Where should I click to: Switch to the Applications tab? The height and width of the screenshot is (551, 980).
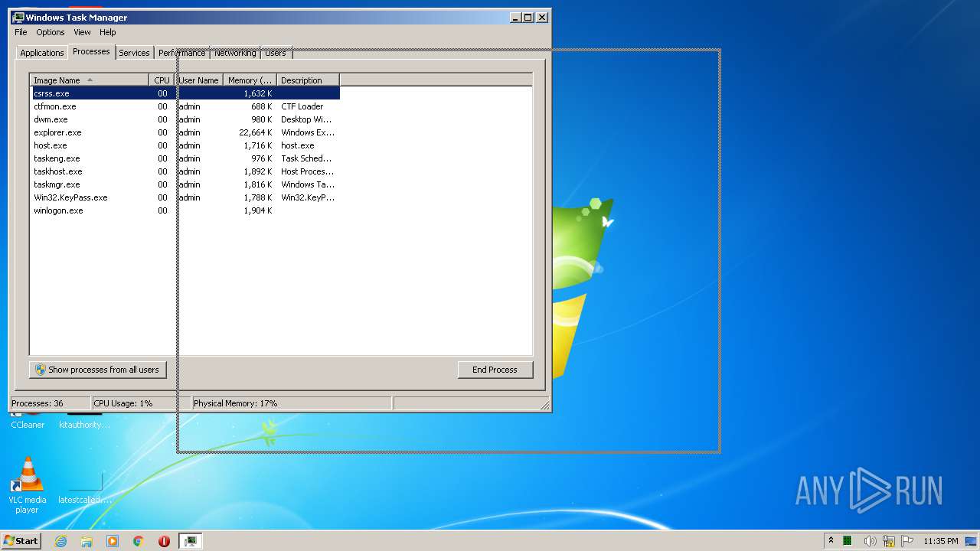point(41,53)
